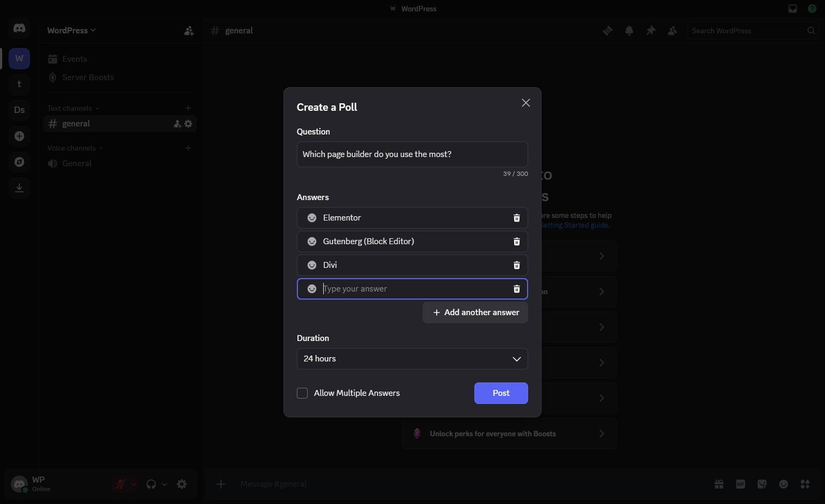Click Download Apps arrow icon
825x504 pixels.
point(19,188)
